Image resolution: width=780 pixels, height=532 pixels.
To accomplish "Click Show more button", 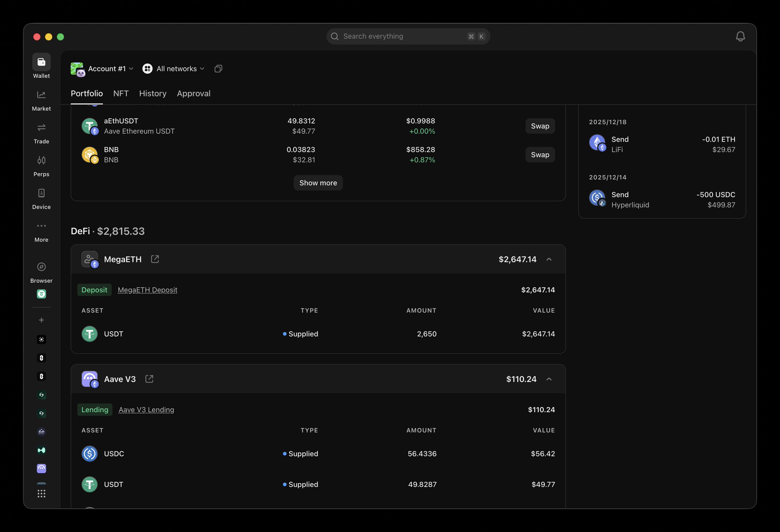I will pyautogui.click(x=318, y=183).
